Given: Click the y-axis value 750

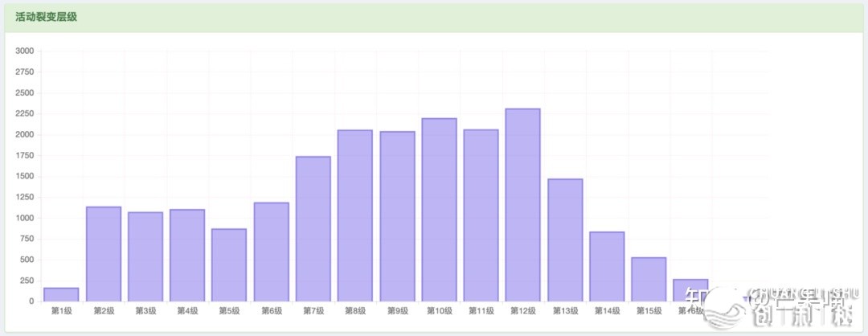Looking at the screenshot, I should (27, 239).
